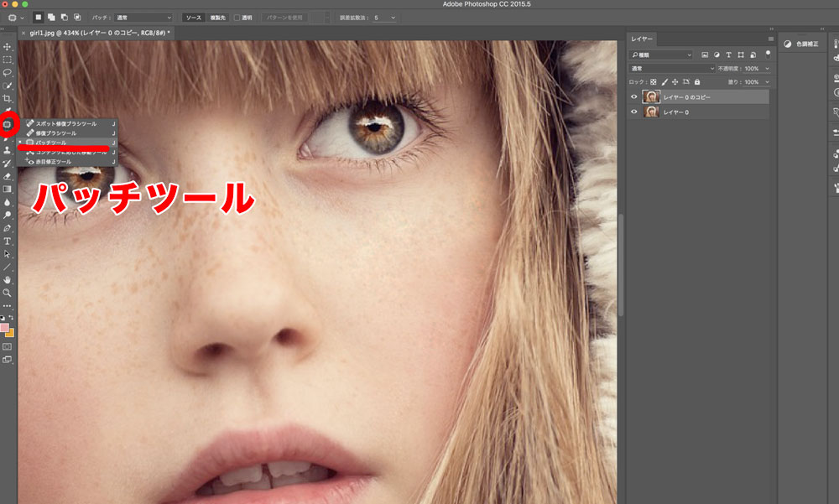The image size is (839, 504).
Task: Select the Type tool in the toolbar
Action: pyautogui.click(x=7, y=242)
